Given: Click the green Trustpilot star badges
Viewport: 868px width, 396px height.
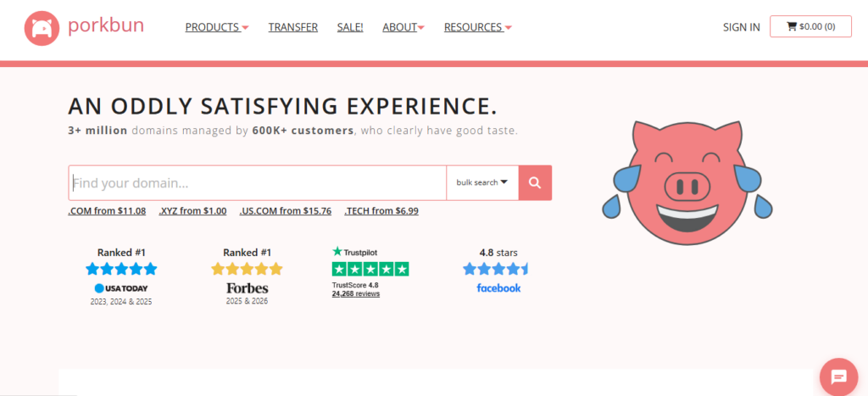Looking at the screenshot, I should point(370,269).
